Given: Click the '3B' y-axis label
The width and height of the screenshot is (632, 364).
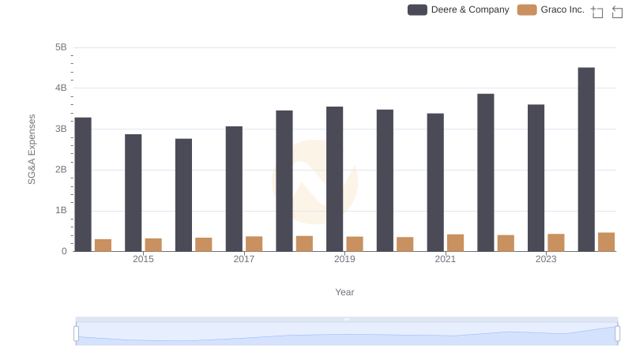Looking at the screenshot, I should (61, 129).
